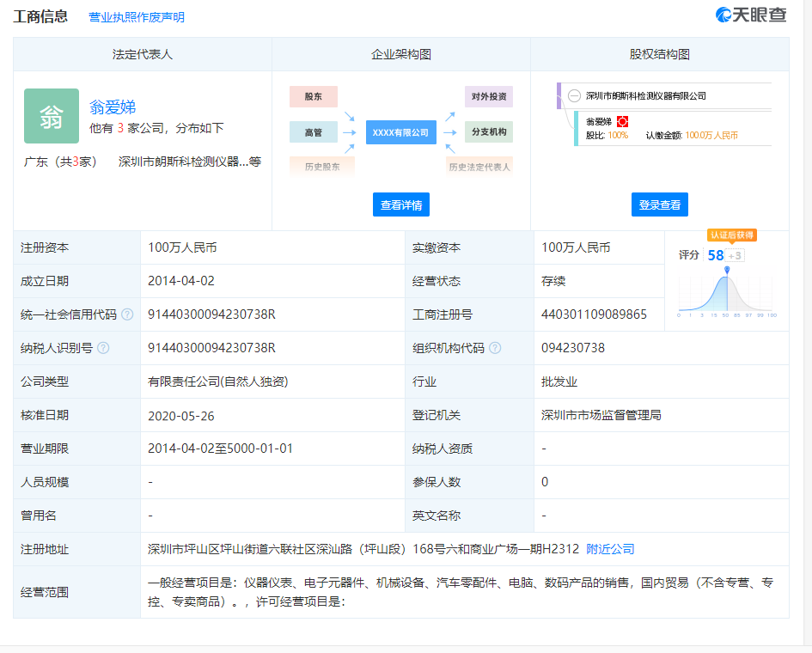Screen dimensions: 812x653
Task: Click the green 翁 avatar icon
Action: 51,116
